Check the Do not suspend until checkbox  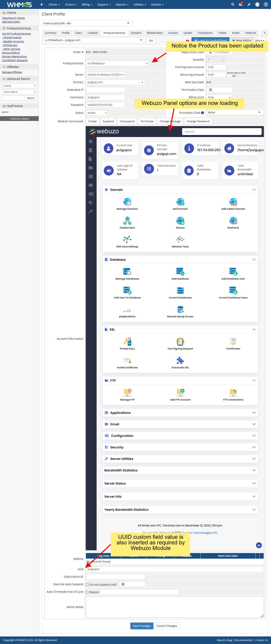(87, 584)
